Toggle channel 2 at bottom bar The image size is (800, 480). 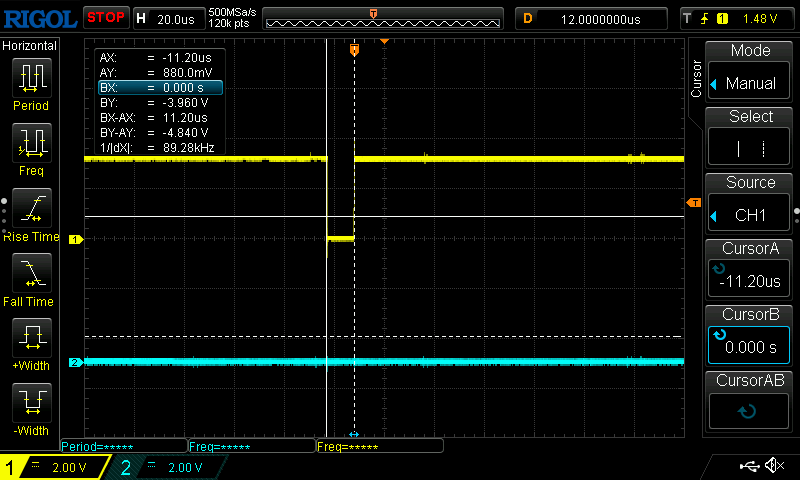pyautogui.click(x=167, y=467)
